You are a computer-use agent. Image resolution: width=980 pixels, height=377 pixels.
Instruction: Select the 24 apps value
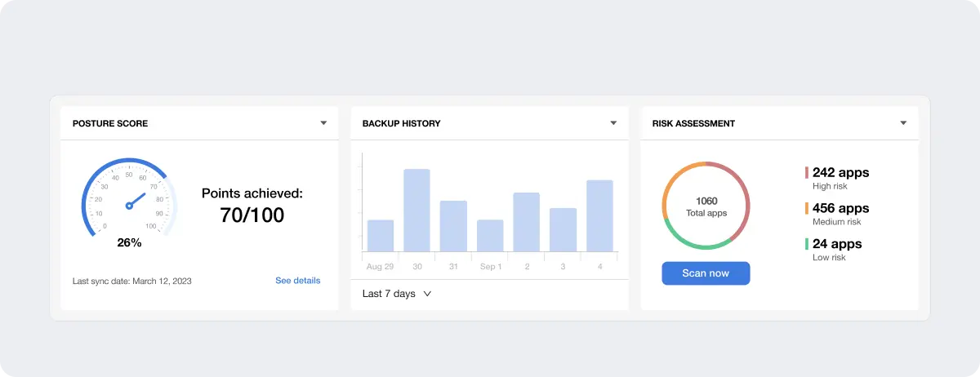[x=837, y=244]
